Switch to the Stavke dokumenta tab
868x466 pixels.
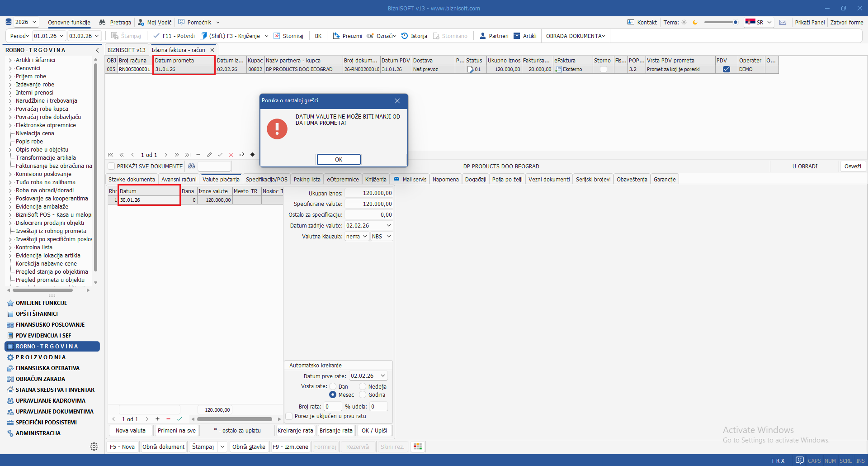[132, 179]
